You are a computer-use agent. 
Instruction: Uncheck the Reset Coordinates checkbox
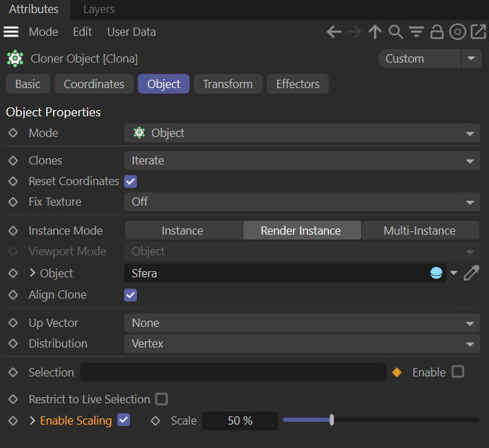pos(131,182)
